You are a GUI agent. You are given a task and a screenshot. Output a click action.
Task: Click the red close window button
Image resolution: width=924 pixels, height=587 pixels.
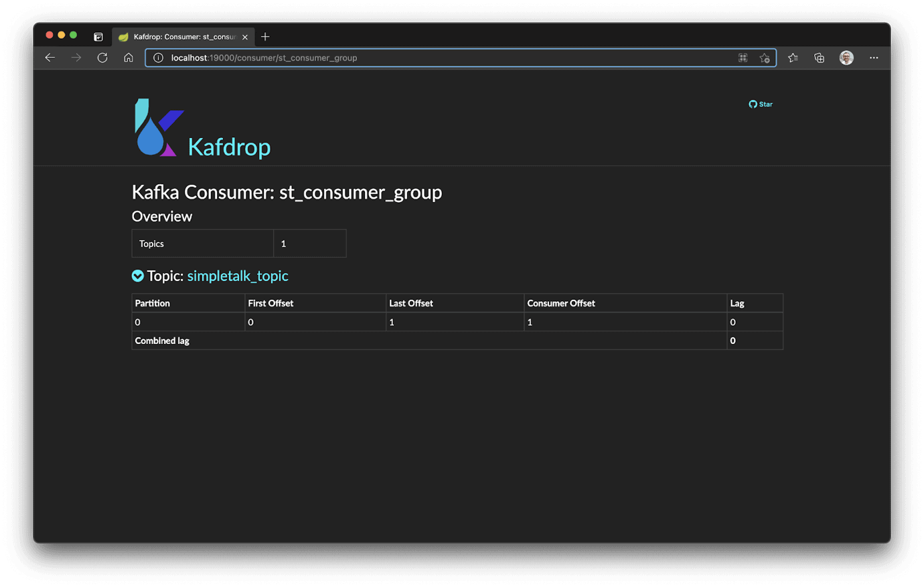50,35
